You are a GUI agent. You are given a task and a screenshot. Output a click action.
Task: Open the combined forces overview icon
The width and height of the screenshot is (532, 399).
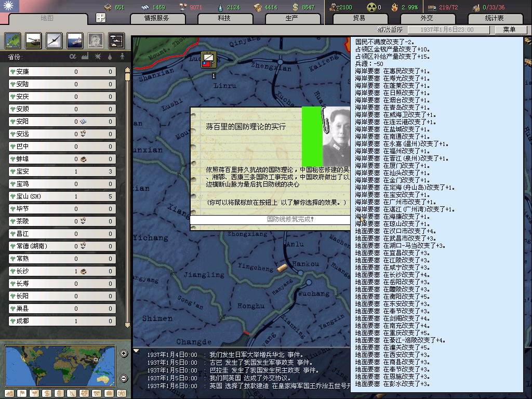(116, 40)
